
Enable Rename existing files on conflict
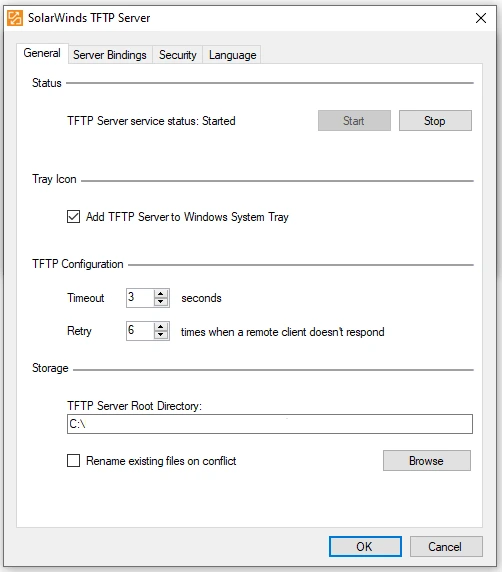(73, 460)
